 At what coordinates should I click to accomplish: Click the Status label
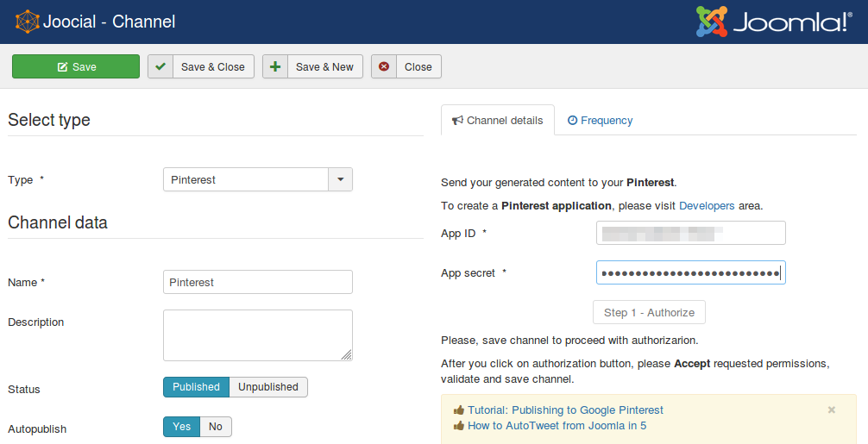coord(24,390)
